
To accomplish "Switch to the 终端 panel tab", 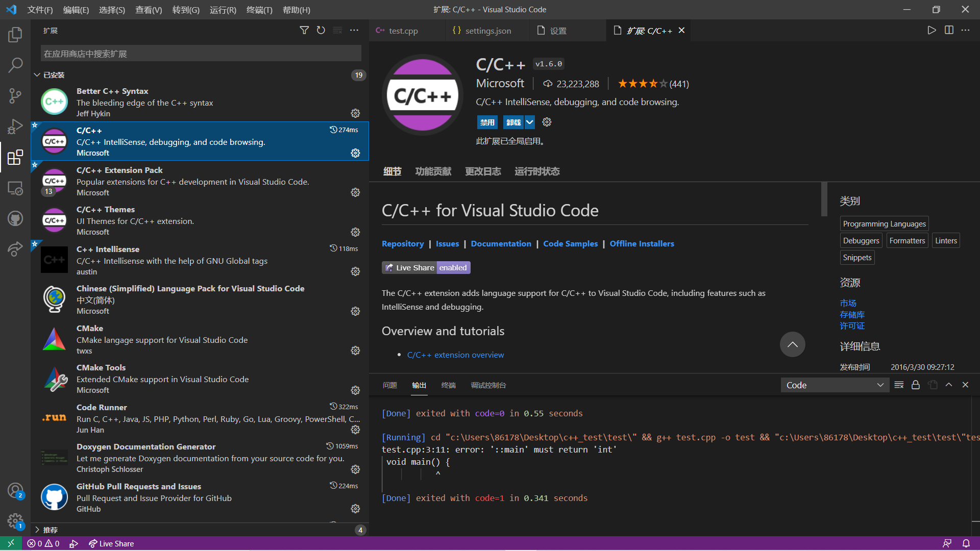I will (449, 385).
